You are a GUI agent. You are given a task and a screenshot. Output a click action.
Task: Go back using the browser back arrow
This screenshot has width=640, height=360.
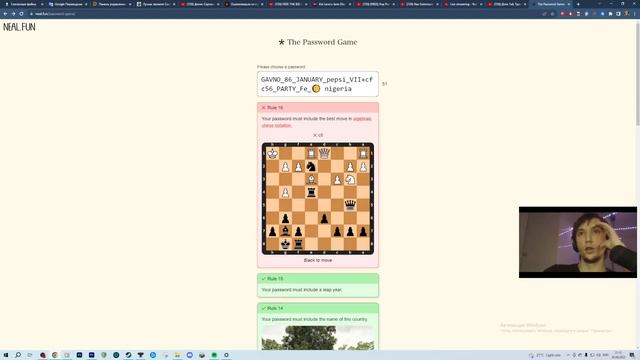(x=5, y=13)
